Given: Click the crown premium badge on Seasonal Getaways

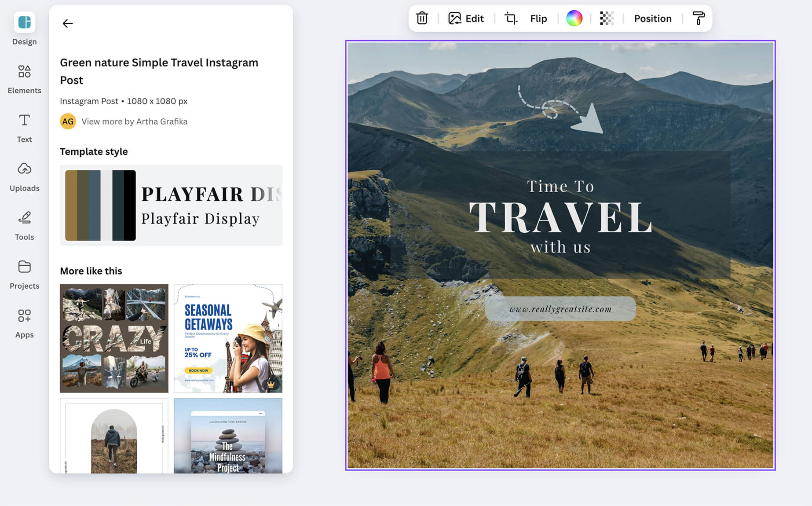Looking at the screenshot, I should click(271, 384).
